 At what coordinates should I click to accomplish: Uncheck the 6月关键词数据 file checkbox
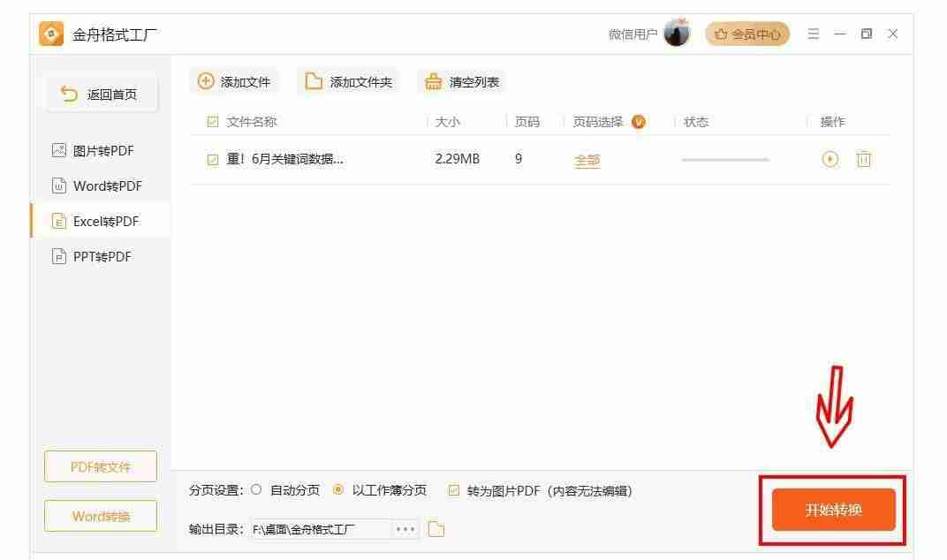point(213,160)
